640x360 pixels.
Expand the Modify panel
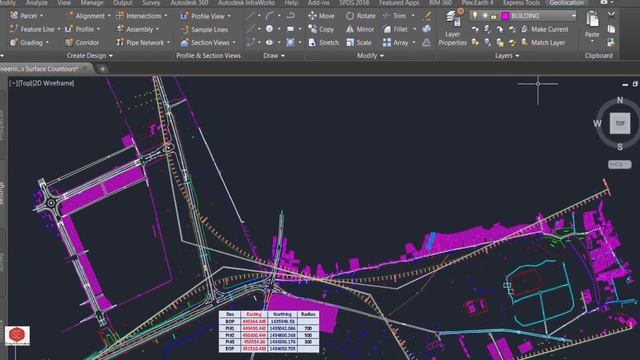370,56
